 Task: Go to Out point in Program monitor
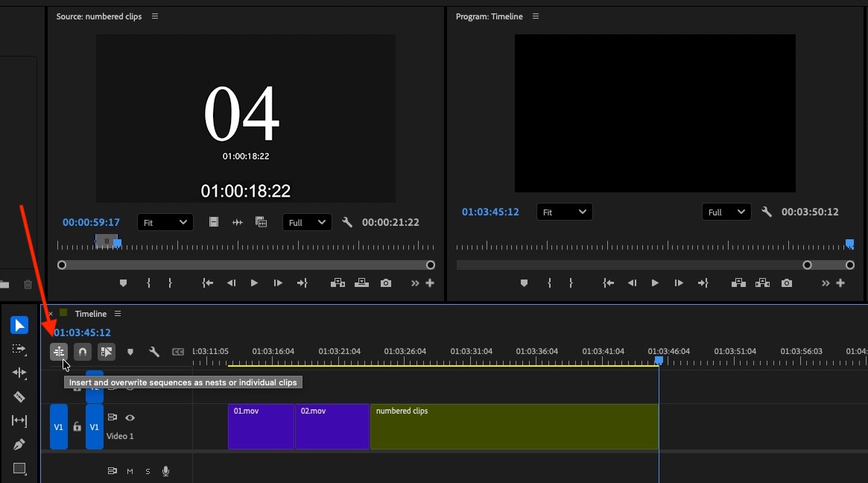click(x=703, y=283)
